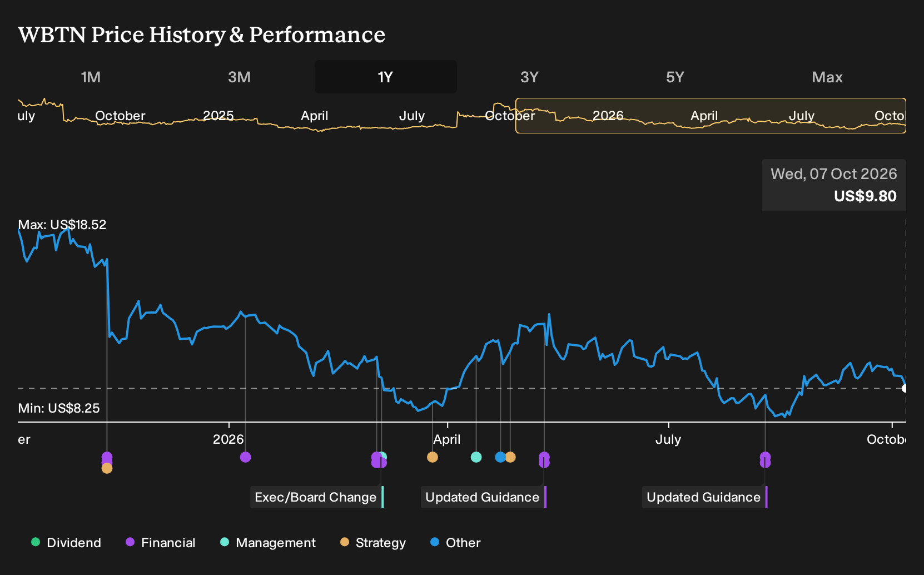Click the white end-point dot on the price line
Screen dimensions: 924x575
[905, 388]
